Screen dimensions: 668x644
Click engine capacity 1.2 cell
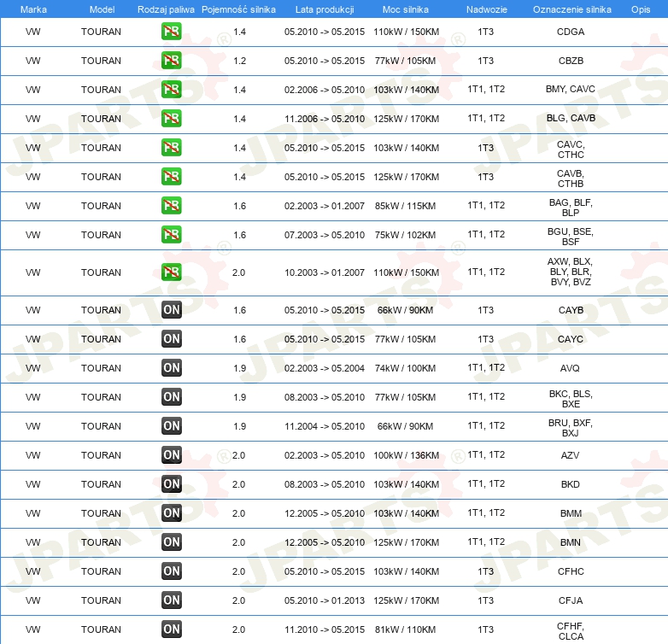[239, 61]
